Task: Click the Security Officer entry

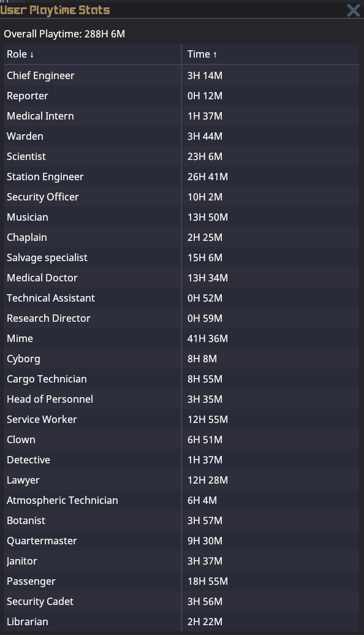Action: pos(42,197)
